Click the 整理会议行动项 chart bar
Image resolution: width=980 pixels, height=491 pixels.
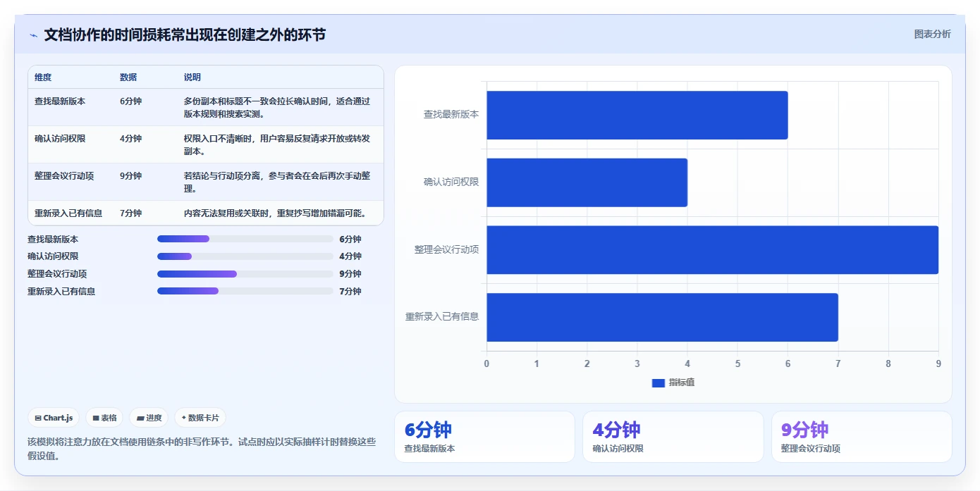[712, 249]
